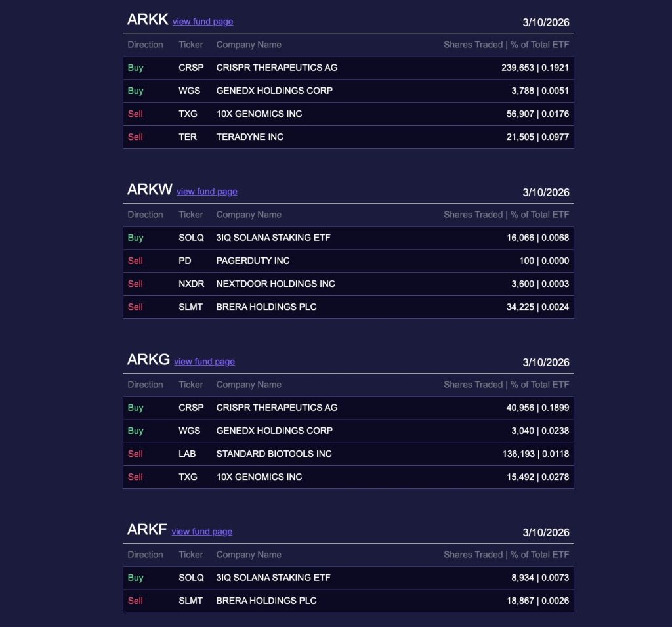Open ARKG view fund page link

pos(204,362)
